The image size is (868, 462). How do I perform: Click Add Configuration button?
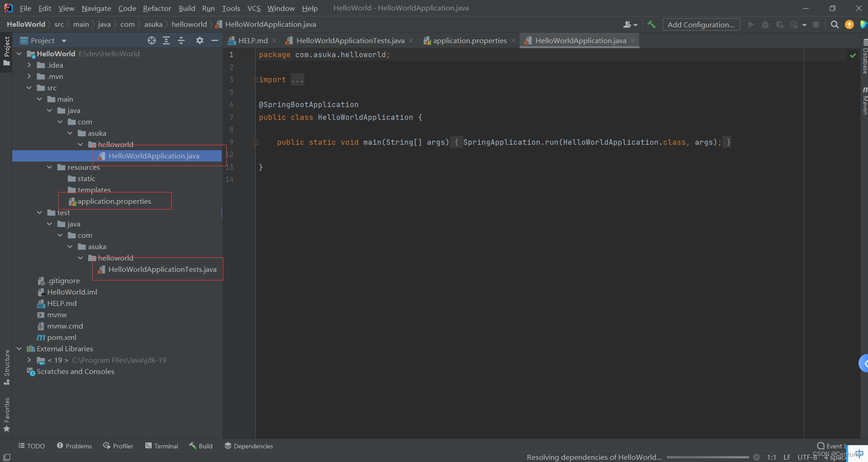click(701, 25)
